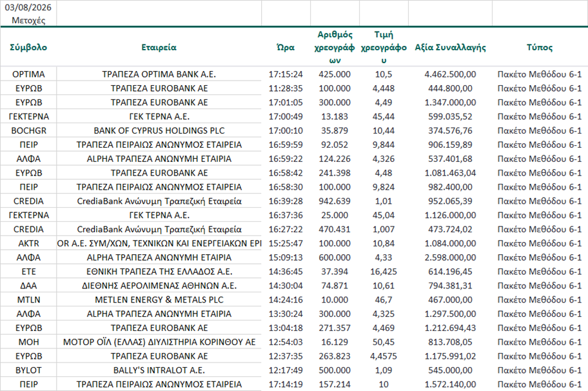Click the Σύμβολο column header
588x391 pixels.
pos(28,47)
